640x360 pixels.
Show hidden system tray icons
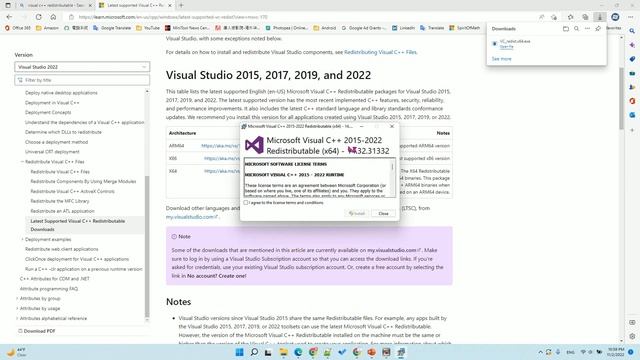tap(540, 352)
